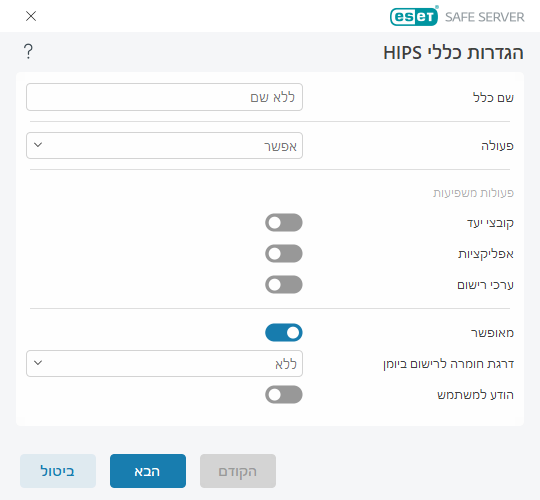Click the 'פעולות משפיעות' section heading
This screenshot has width=540, height=500.
[x=474, y=192]
